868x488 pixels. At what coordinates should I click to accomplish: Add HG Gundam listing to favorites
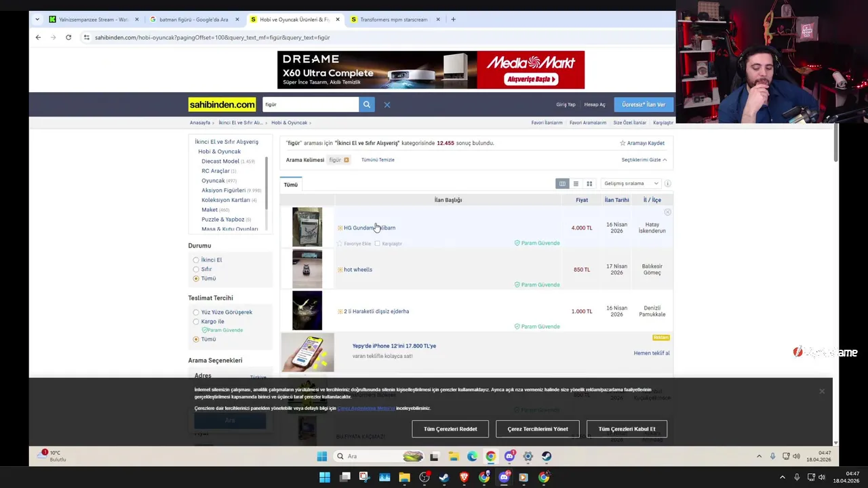point(355,243)
